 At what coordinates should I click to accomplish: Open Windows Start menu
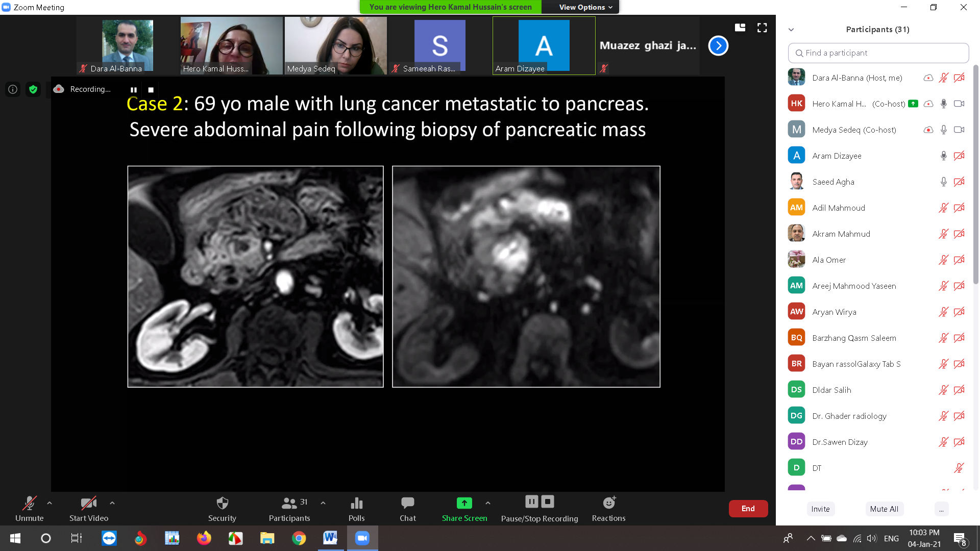pyautogui.click(x=15, y=538)
